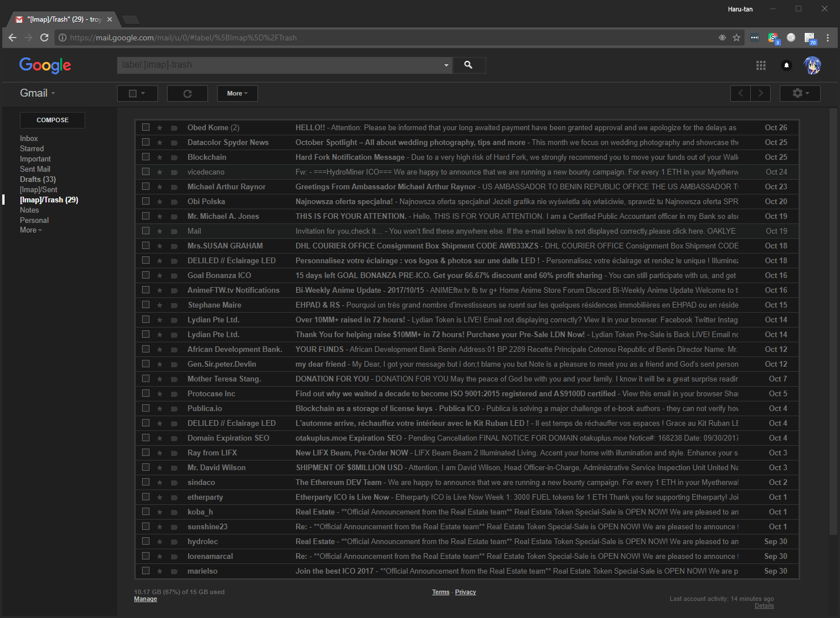Open the select-all checkbox dropdown
This screenshot has height=618, width=840.
pos(143,93)
